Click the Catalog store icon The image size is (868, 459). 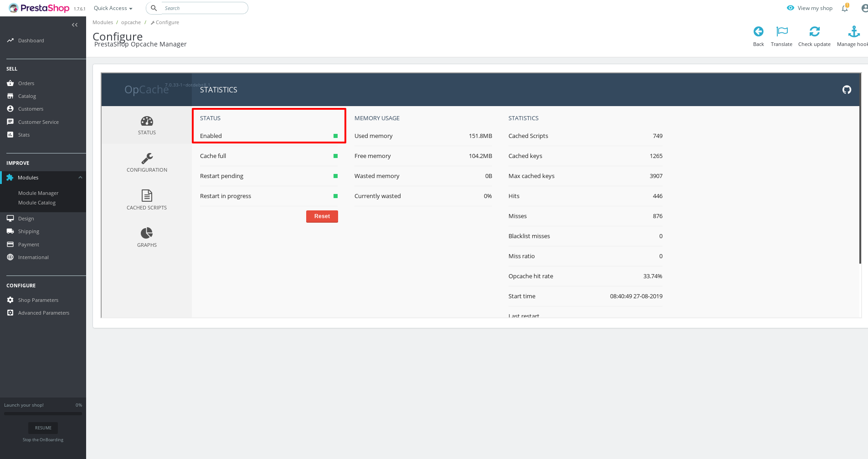[10, 96]
